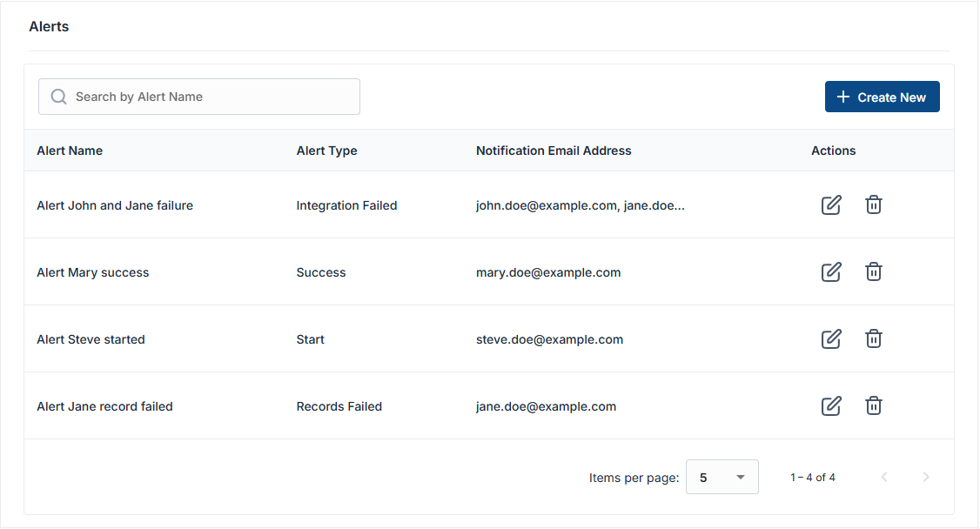
Task: Delete the Alert Steve started entry
Action: click(x=874, y=339)
